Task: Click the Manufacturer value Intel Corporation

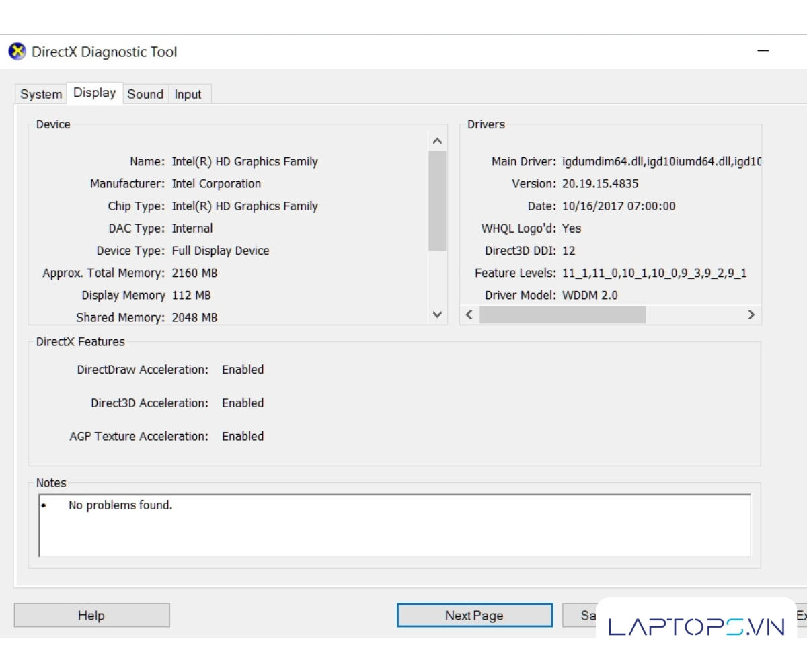Action: [217, 184]
